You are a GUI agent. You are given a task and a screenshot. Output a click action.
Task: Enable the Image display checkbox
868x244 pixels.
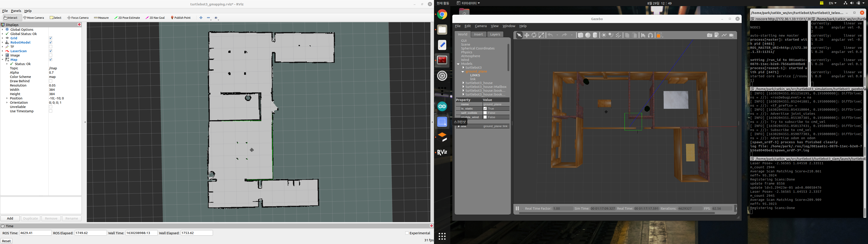[x=51, y=55]
